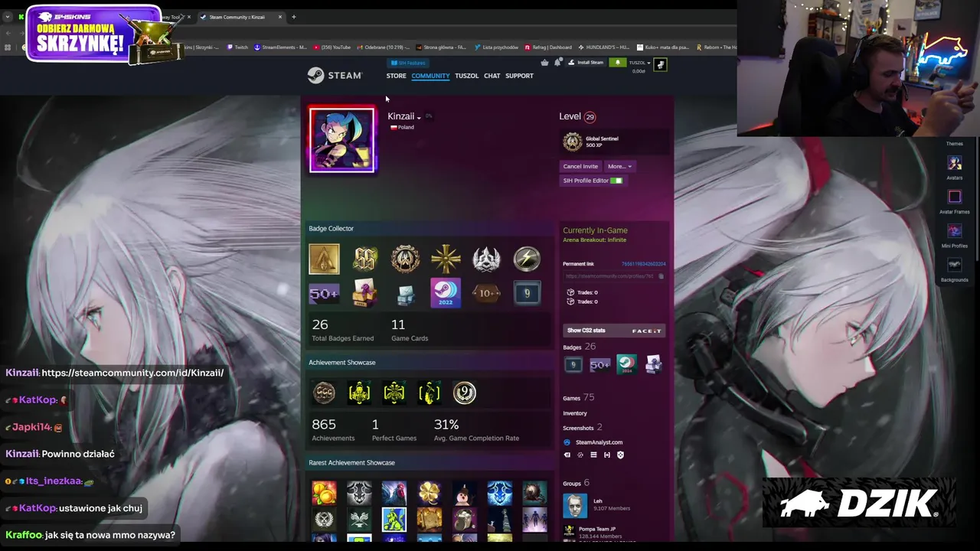Open the green notifications bell button
Image resolution: width=980 pixels, height=551 pixels.
click(617, 63)
